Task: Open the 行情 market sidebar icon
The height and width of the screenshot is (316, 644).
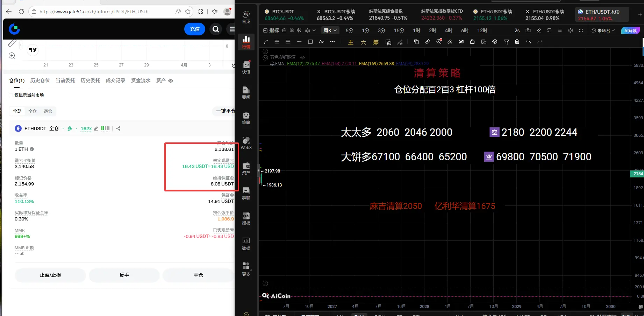Action: pos(246,42)
